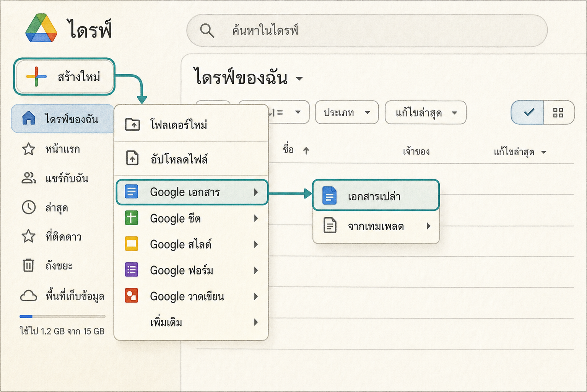Image resolution: width=587 pixels, height=392 pixels.
Task: Click the home icon beside ไดรฟ์ของฉัน
Action: point(29,119)
